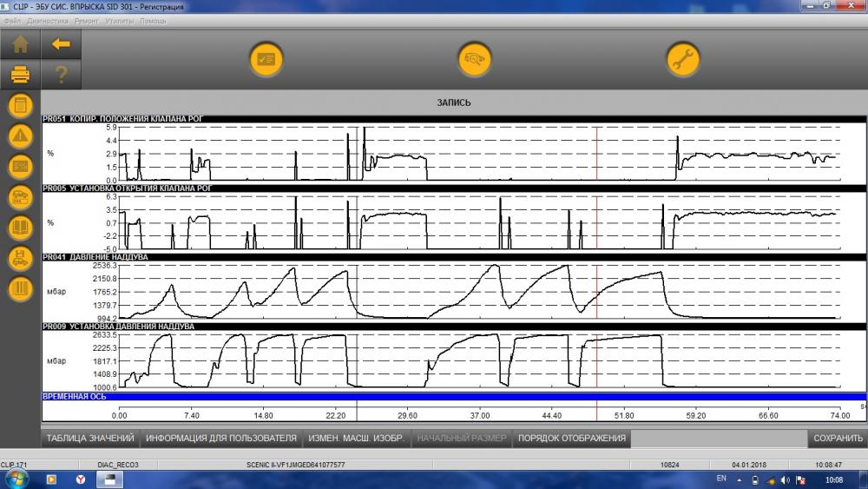The height and width of the screenshot is (489, 868).
Task: Click the ТАБЛИЦА ЗНАЧЕНИЙ button
Action: 90,438
